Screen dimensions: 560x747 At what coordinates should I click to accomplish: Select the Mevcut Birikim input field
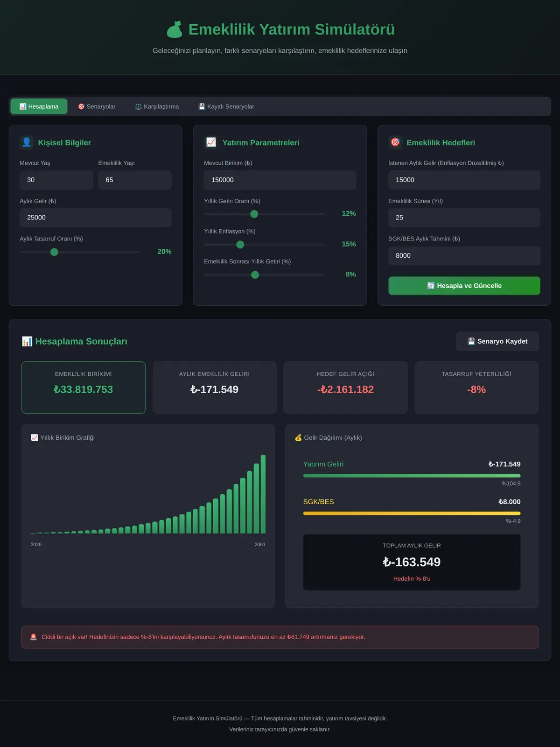280,180
